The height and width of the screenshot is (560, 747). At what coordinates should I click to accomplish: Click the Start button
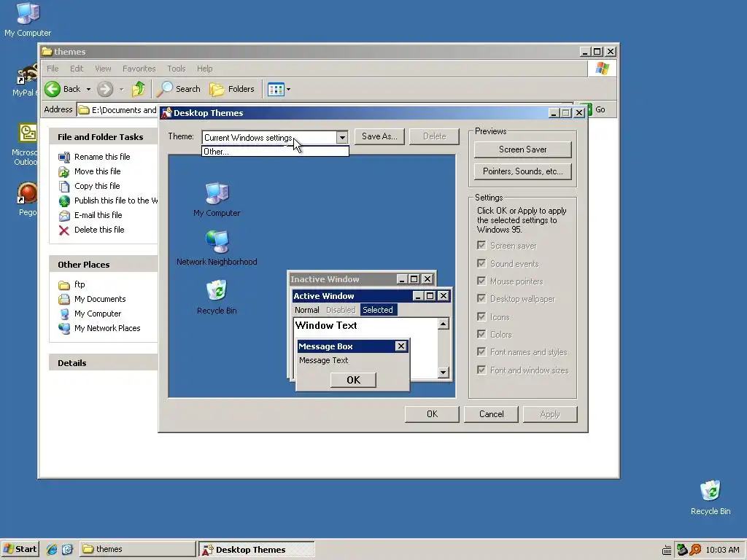pyautogui.click(x=20, y=549)
